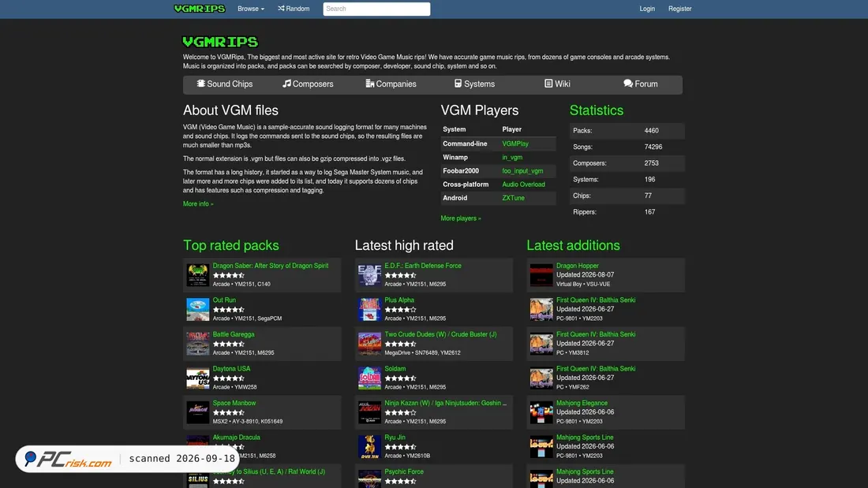This screenshot has width=868, height=488.
Task: Go to Companies section
Action: [391, 84]
